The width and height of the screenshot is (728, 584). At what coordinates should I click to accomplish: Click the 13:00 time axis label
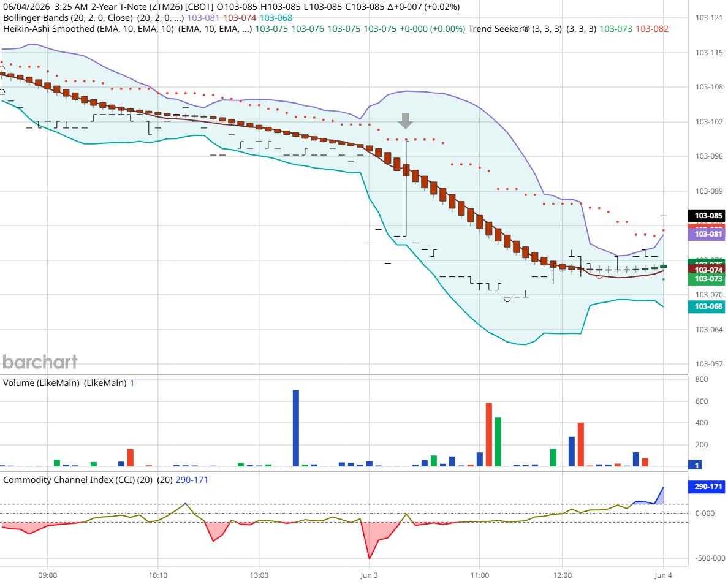(259, 575)
